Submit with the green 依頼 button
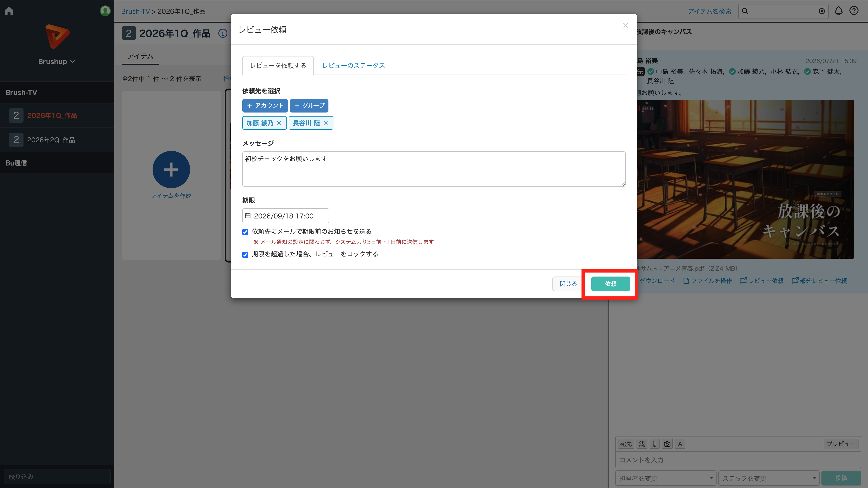The image size is (868, 488). pos(611,284)
